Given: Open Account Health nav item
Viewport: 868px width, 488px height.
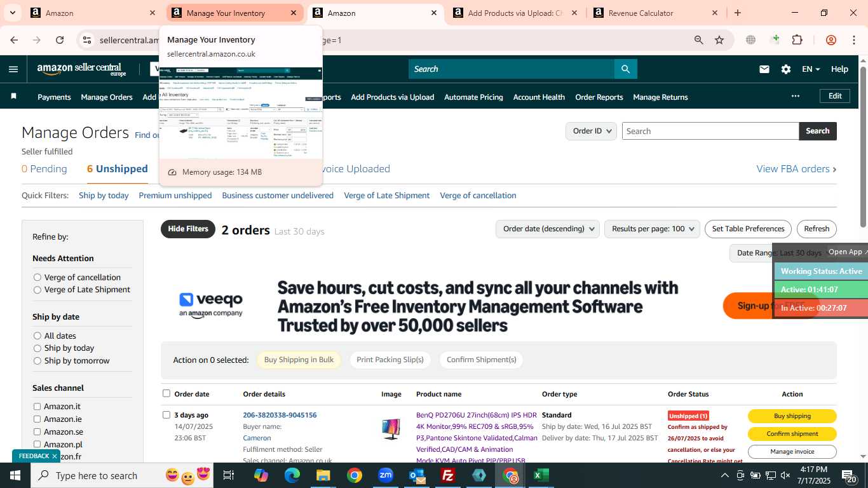Looking at the screenshot, I should tap(539, 97).
